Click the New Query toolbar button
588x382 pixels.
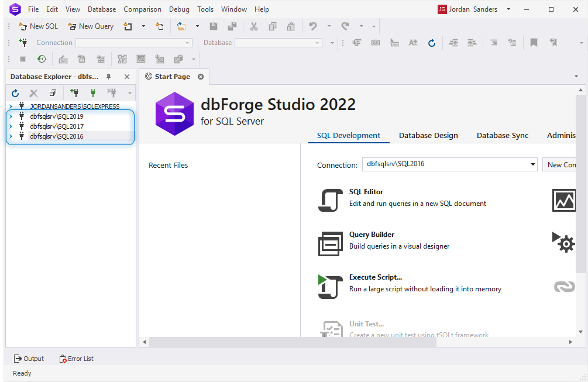(x=91, y=26)
